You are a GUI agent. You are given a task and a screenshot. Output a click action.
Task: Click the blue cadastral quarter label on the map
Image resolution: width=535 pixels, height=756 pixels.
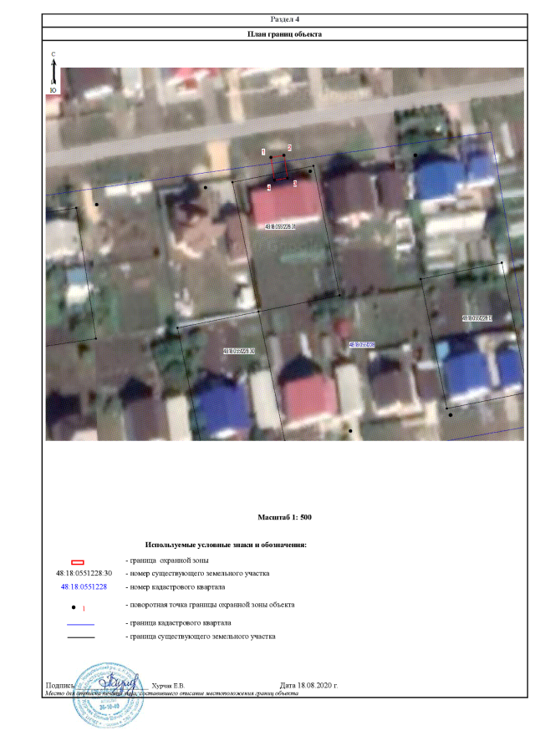pyautogui.click(x=362, y=343)
